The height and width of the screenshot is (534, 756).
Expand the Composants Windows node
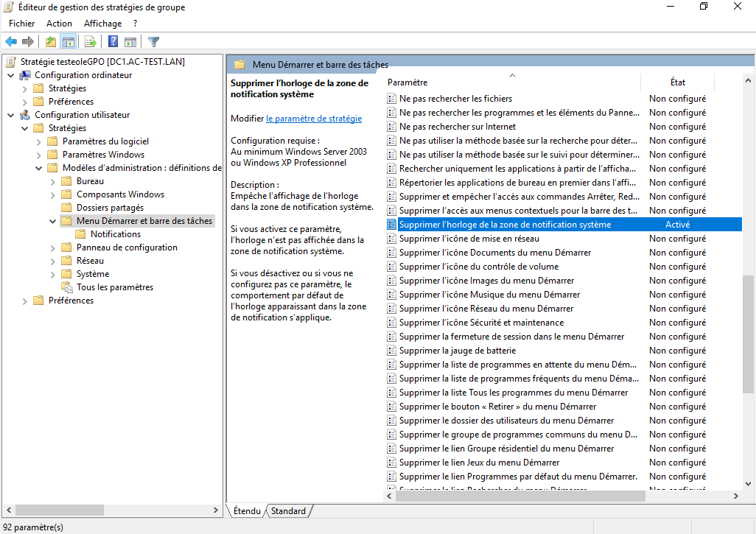coord(53,194)
